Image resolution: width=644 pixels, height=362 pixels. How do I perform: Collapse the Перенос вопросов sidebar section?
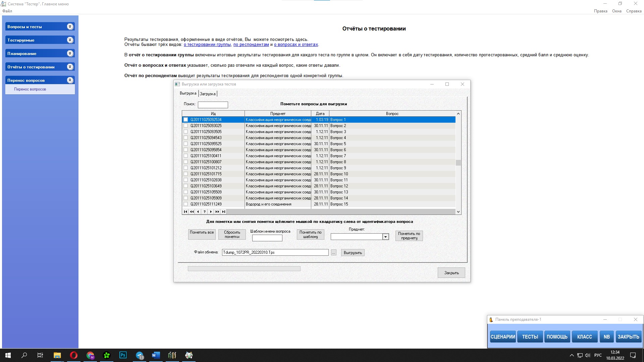coord(70,80)
